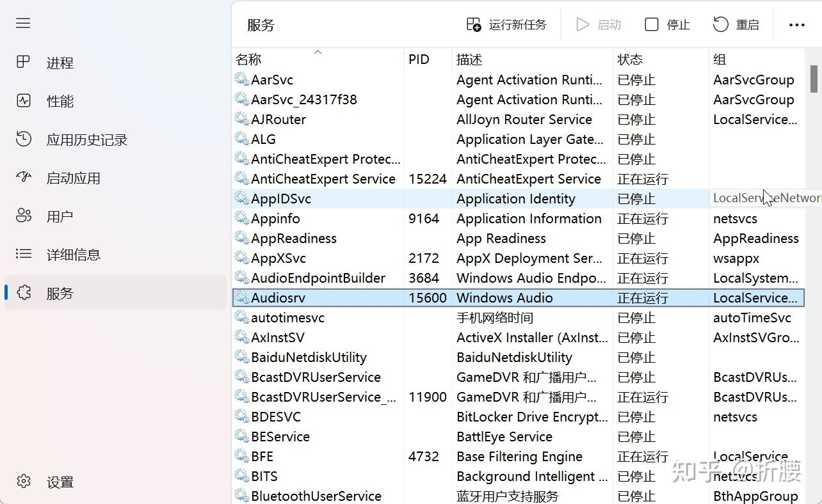
Task: Click the 性能 pulse graph icon
Action: [x=23, y=100]
